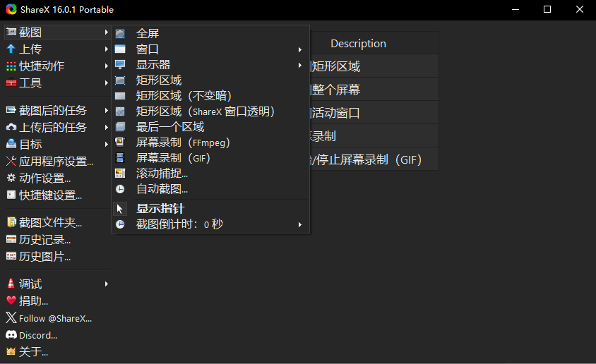Open the 历史记录... text entry
596x364 pixels.
(45, 240)
